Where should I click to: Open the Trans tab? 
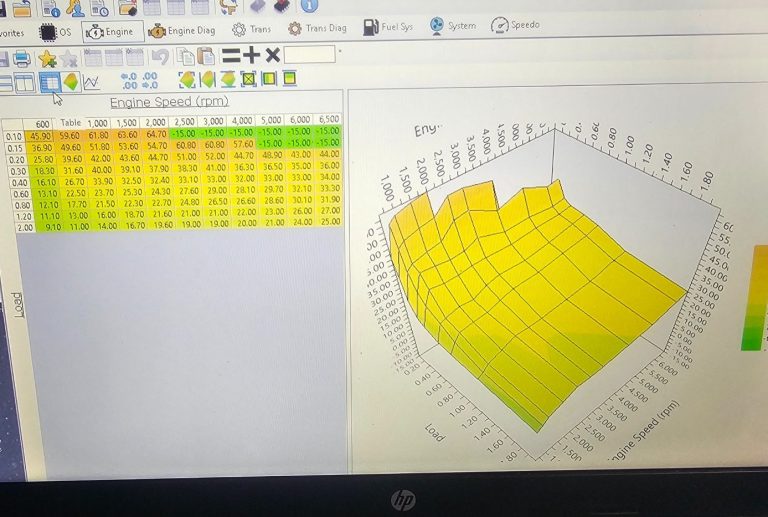(x=251, y=30)
